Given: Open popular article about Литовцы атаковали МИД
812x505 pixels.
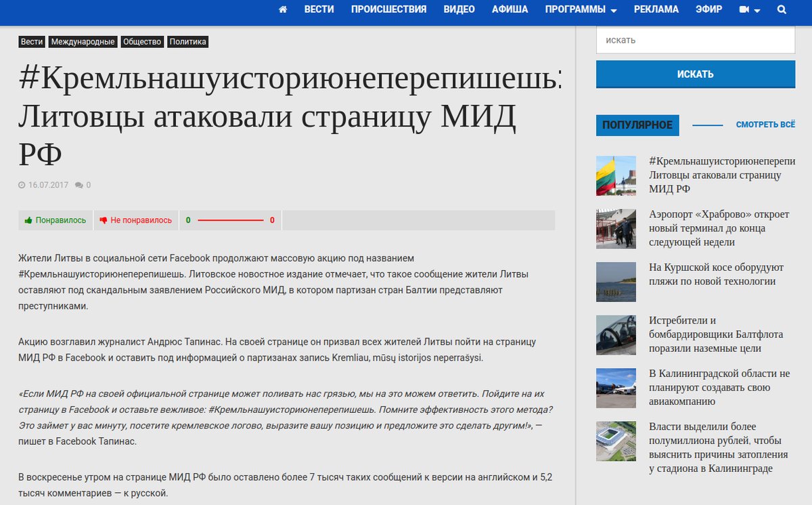Looking at the screenshot, I should click(x=722, y=175).
